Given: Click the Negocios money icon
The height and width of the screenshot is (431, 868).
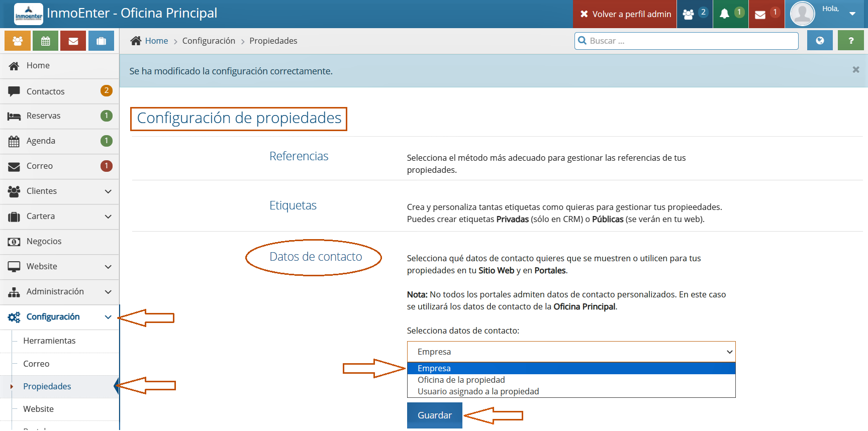Looking at the screenshot, I should pyautogui.click(x=14, y=242).
